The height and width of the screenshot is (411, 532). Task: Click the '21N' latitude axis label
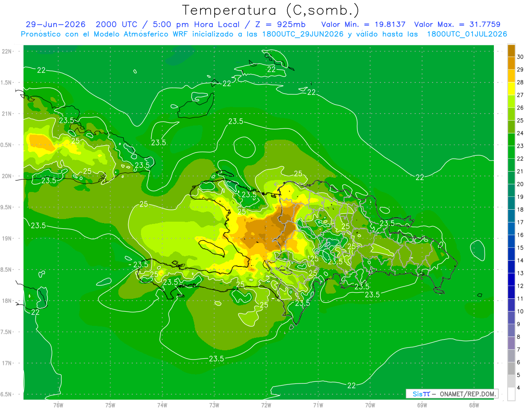7,114
